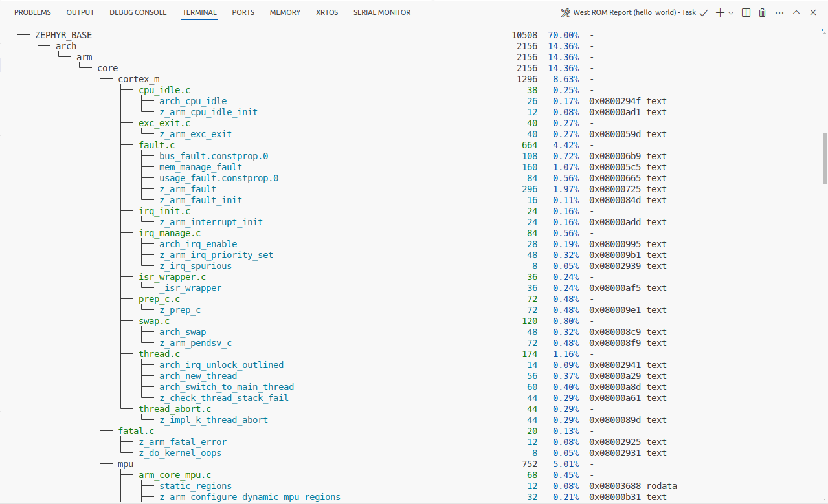Screen dimensions: 828x504
Task: Click the task tools wrench icon
Action: (565, 12)
